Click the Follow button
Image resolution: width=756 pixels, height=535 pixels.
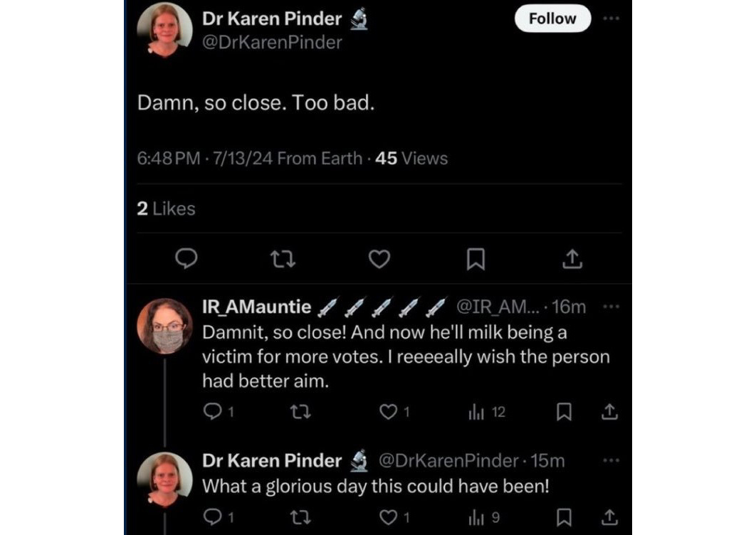552,19
